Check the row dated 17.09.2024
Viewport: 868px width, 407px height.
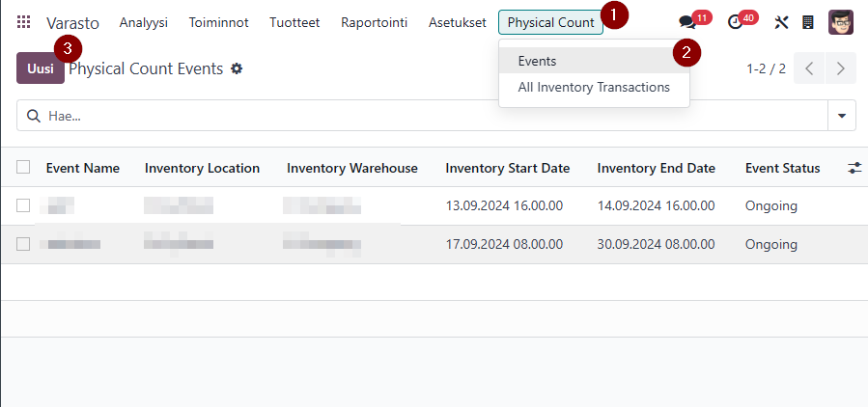coord(23,244)
